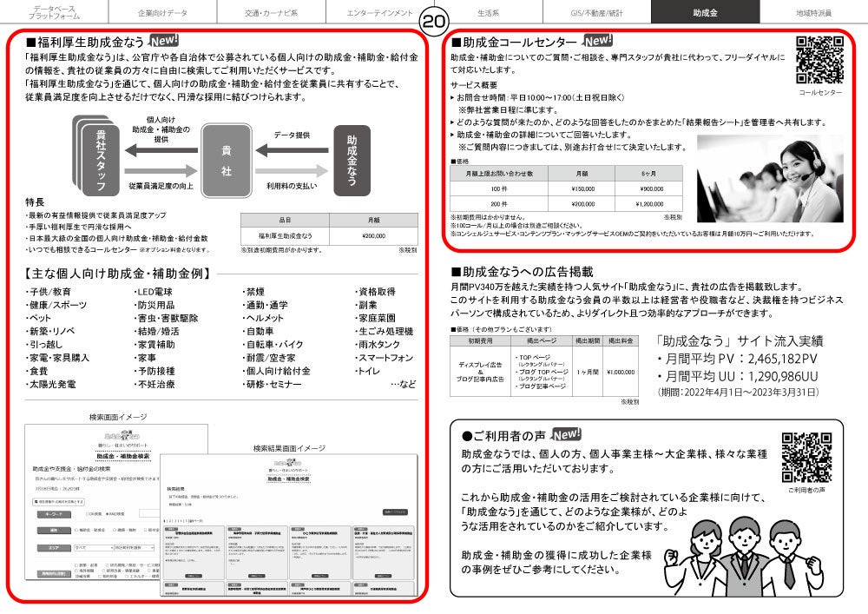Click the LED電球 list item
Viewport: 868px width, 614px height.
(154, 292)
